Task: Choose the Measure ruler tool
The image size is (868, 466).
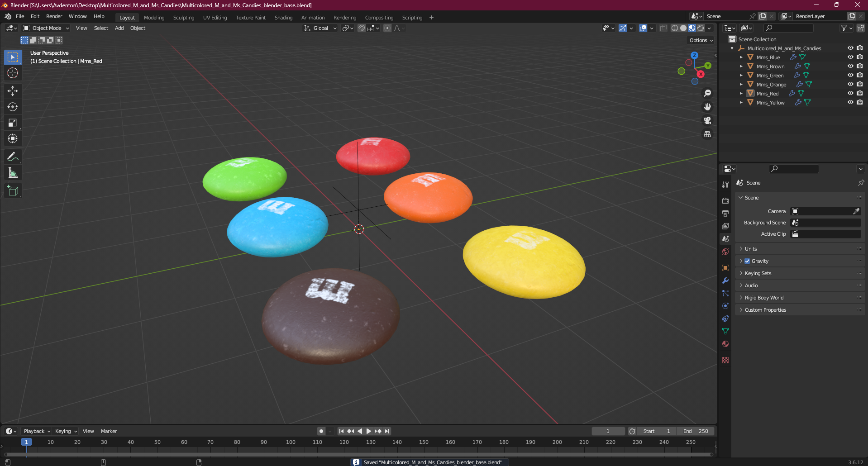Action: pyautogui.click(x=13, y=172)
